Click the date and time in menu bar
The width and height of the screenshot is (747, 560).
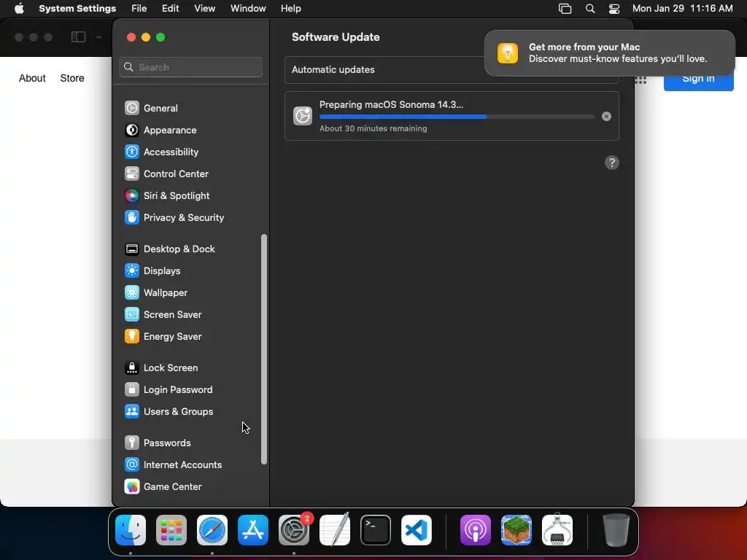pos(682,9)
